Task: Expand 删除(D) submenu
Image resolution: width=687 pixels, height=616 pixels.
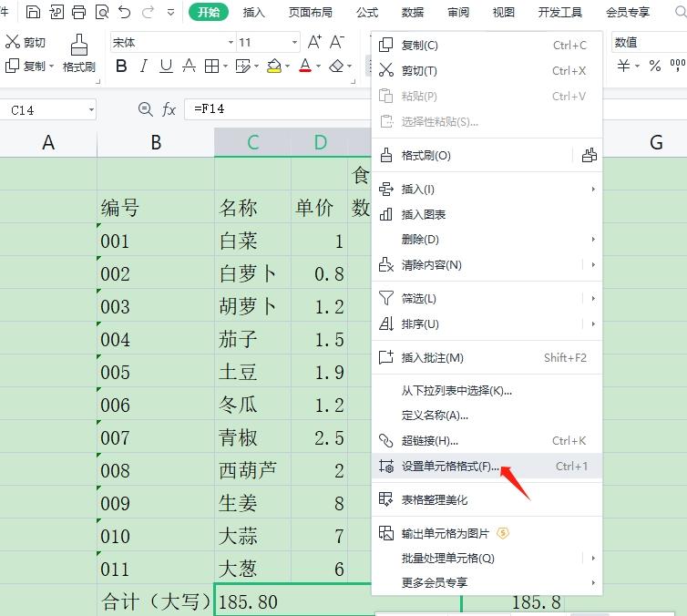Action: 487,240
